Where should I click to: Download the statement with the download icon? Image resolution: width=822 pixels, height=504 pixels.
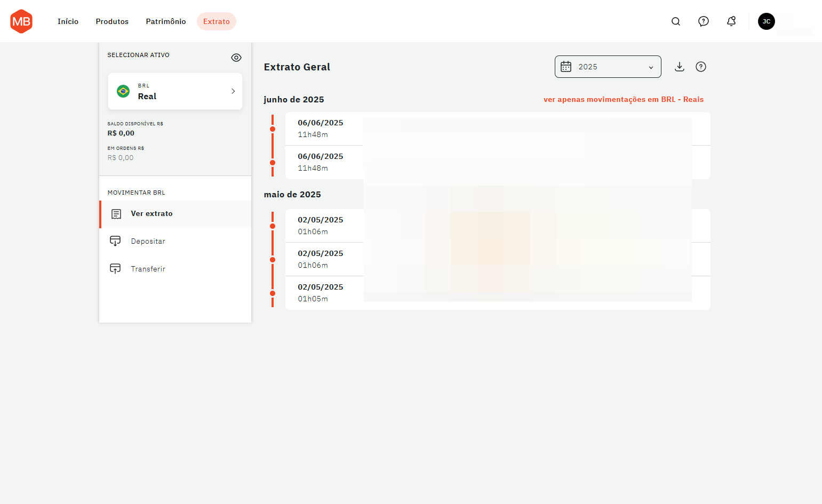(x=680, y=67)
